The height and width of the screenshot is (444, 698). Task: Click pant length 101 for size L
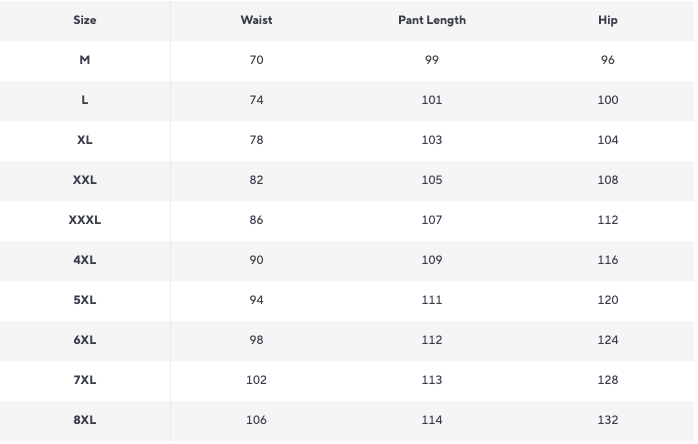(x=432, y=100)
